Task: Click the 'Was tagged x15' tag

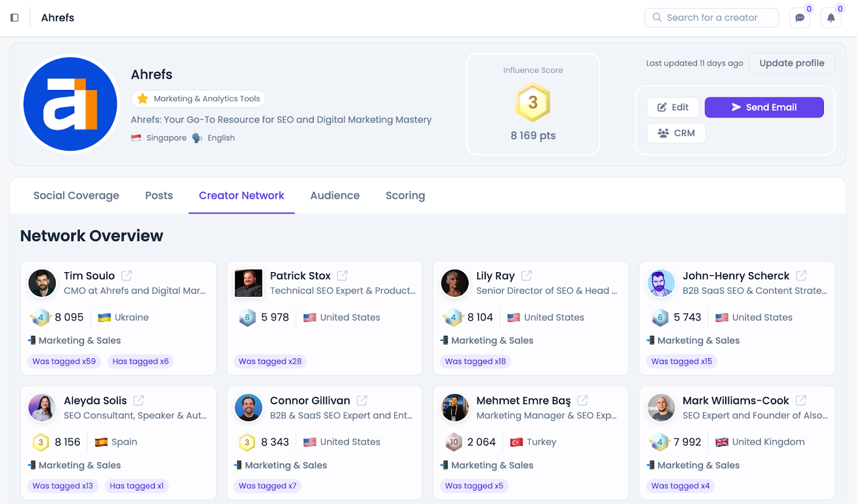Action: tap(682, 362)
